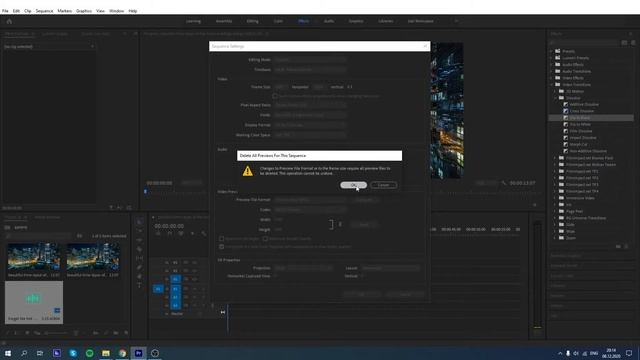Switch to the Editing workspace tab
This screenshot has width=640, height=360.
[x=252, y=21]
